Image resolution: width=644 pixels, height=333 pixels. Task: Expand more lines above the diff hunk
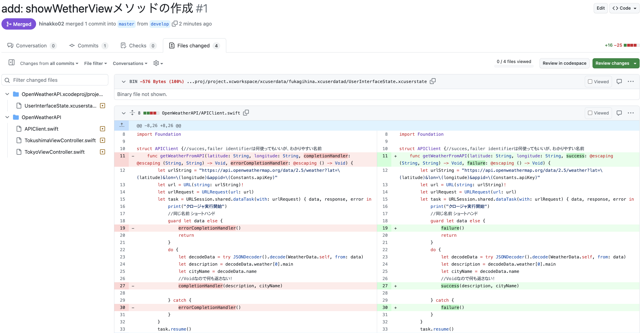pyautogui.click(x=122, y=125)
